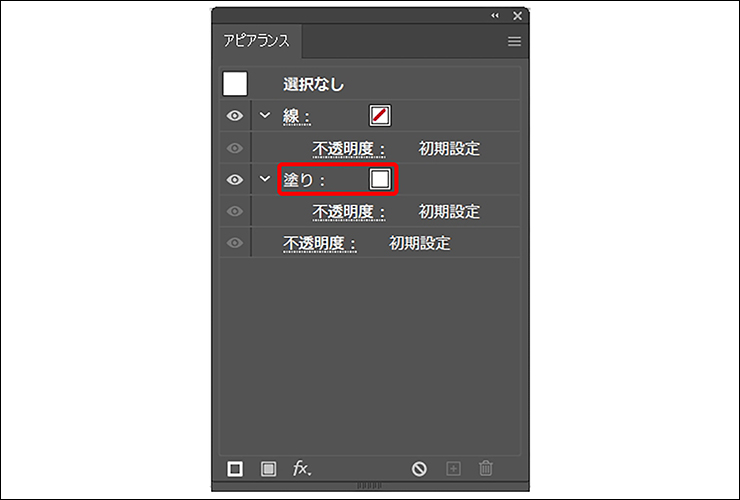Viewport: 740px width, 500px height.
Task: Toggle visibility eye of the 塗り row
Action: pos(235,180)
